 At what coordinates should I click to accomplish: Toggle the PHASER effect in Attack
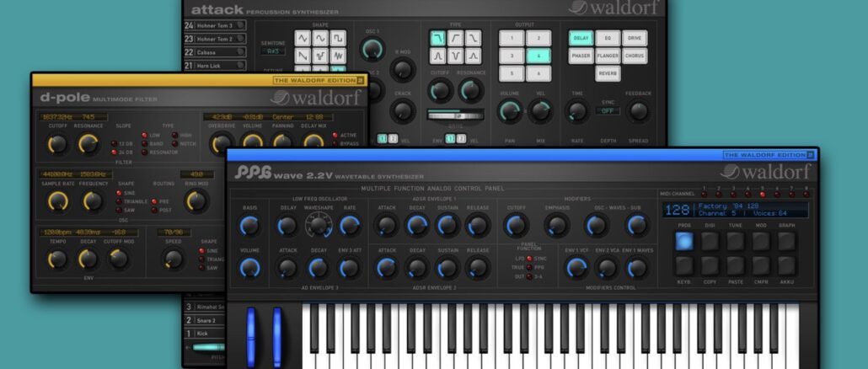[x=581, y=56]
